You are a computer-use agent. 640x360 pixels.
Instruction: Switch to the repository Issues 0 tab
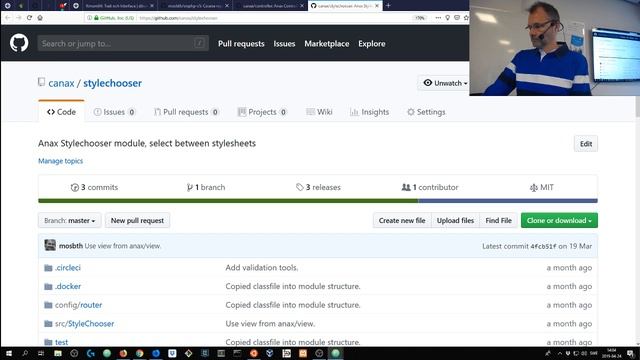[114, 112]
